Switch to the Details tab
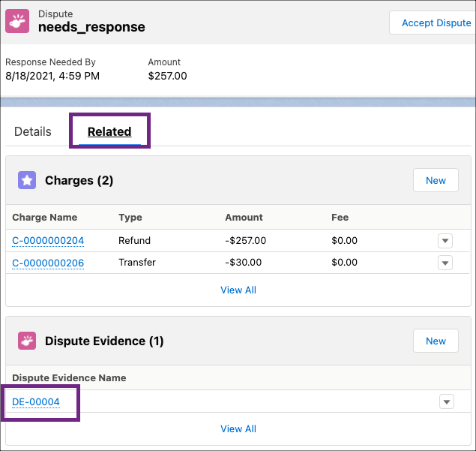The image size is (476, 451). pyautogui.click(x=33, y=131)
